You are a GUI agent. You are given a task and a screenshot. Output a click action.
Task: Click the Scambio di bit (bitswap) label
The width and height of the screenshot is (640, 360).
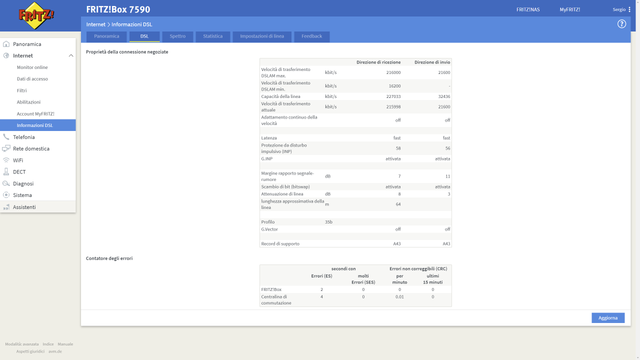click(285, 187)
